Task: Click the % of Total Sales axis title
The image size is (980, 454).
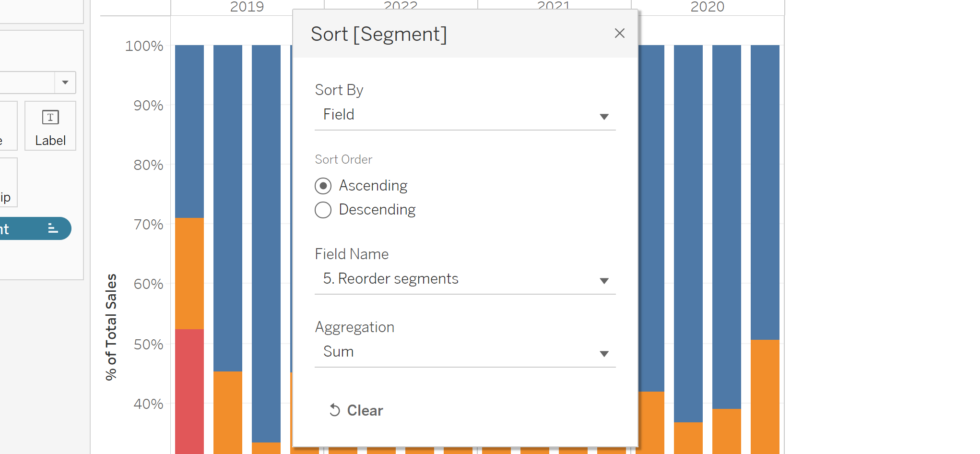Action: pyautogui.click(x=111, y=326)
